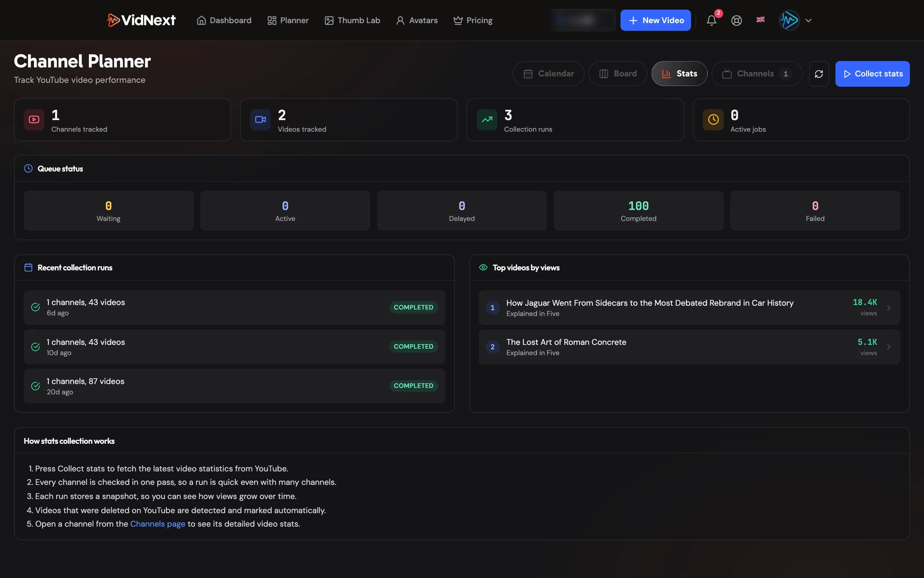Click the Videos tracked camera icon
The image size is (924, 578).
[261, 120]
